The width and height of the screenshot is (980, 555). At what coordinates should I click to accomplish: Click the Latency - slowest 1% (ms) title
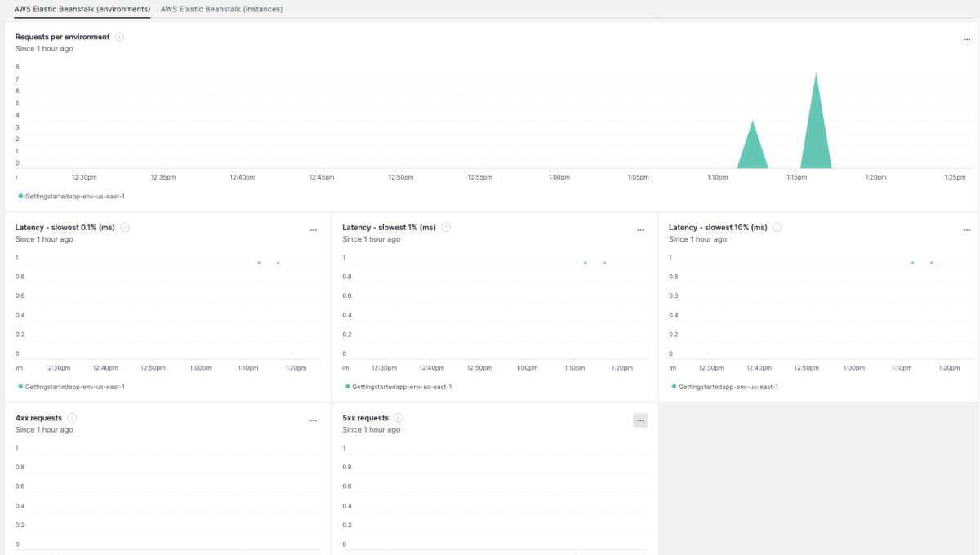pos(390,228)
